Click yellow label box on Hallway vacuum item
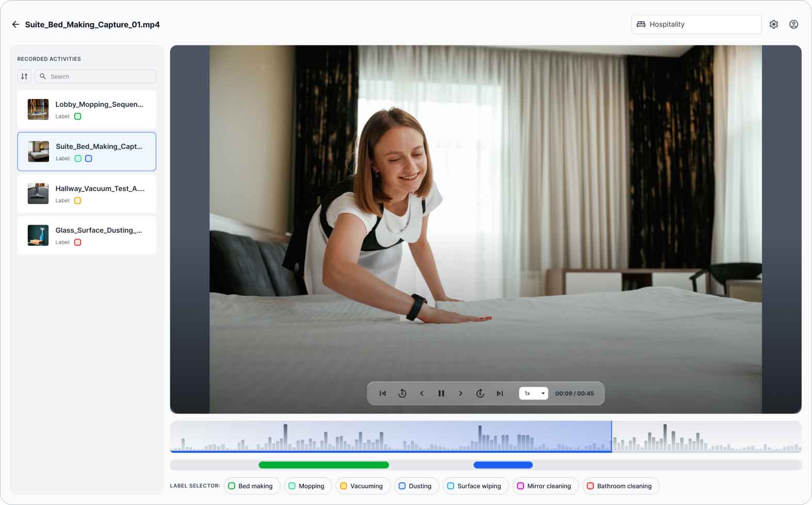This screenshot has width=812, height=505. (x=78, y=201)
